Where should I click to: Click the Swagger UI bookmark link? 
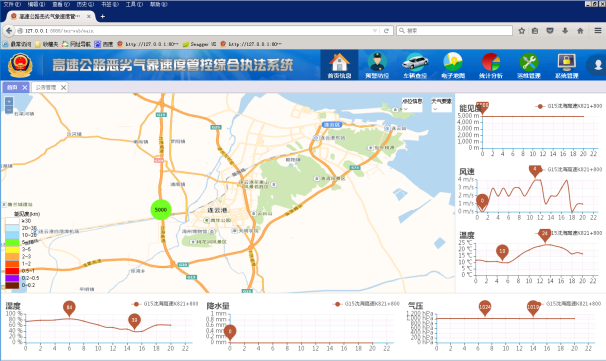199,44
